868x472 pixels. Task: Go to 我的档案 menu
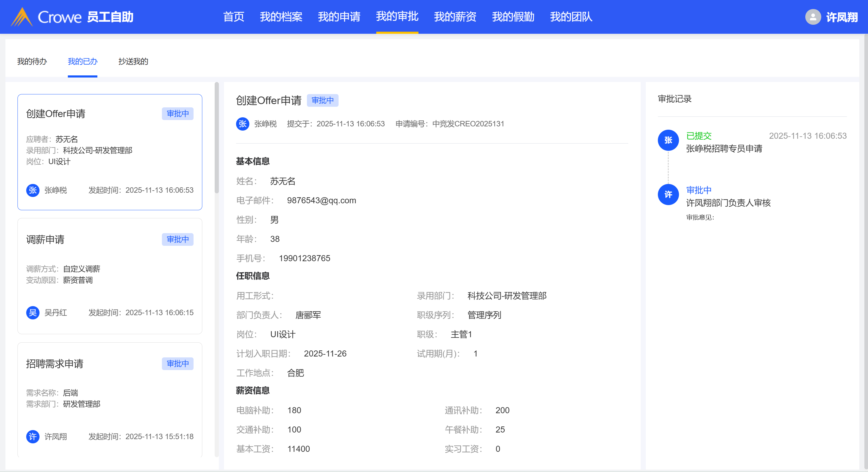point(281,17)
